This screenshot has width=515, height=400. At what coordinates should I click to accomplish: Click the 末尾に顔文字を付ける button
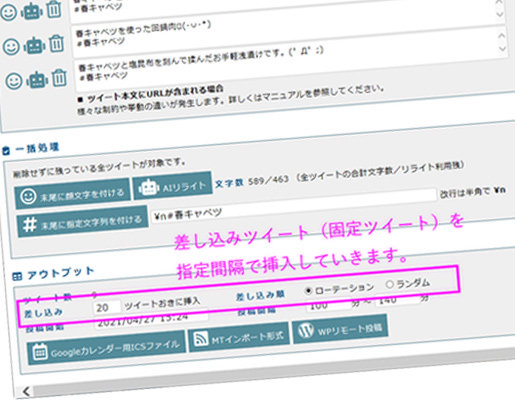click(73, 194)
